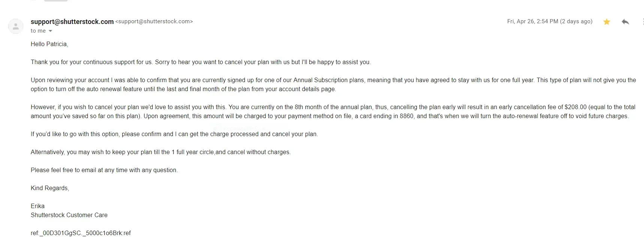The width and height of the screenshot is (644, 237).
Task: Click the card ending number 8860
Action: (406, 116)
